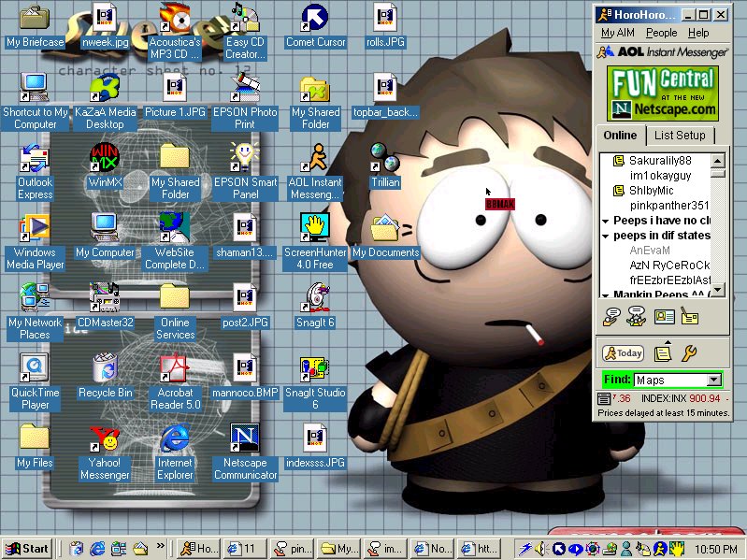
Task: Select the AOL Instant Messenger desktop icon
Action: [315, 172]
